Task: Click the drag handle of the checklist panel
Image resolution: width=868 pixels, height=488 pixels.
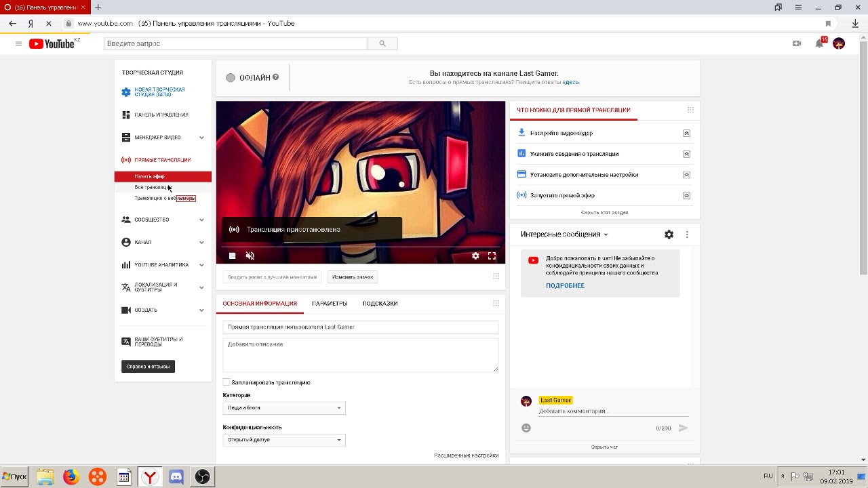Action: tap(690, 110)
